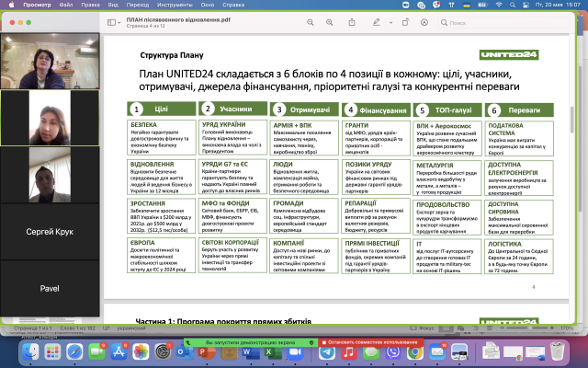588x368 pixels.
Task: Toggle the Preview sidebar view button
Action: (111, 22)
